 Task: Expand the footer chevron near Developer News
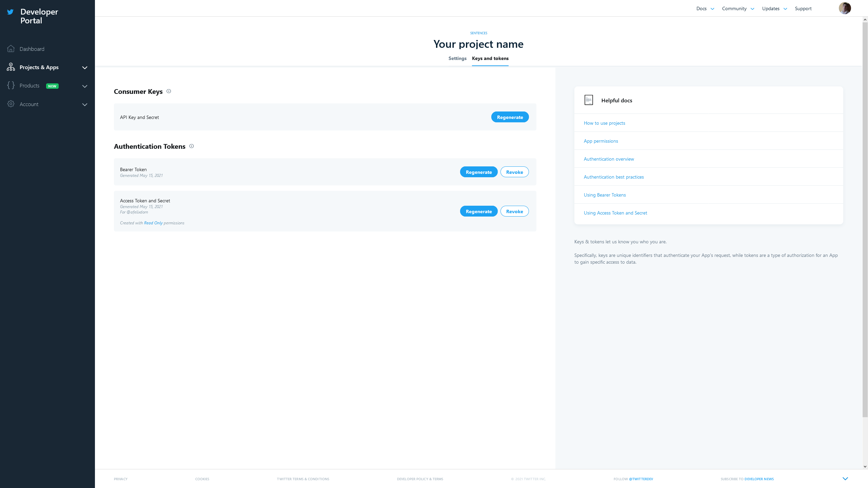[845, 479]
